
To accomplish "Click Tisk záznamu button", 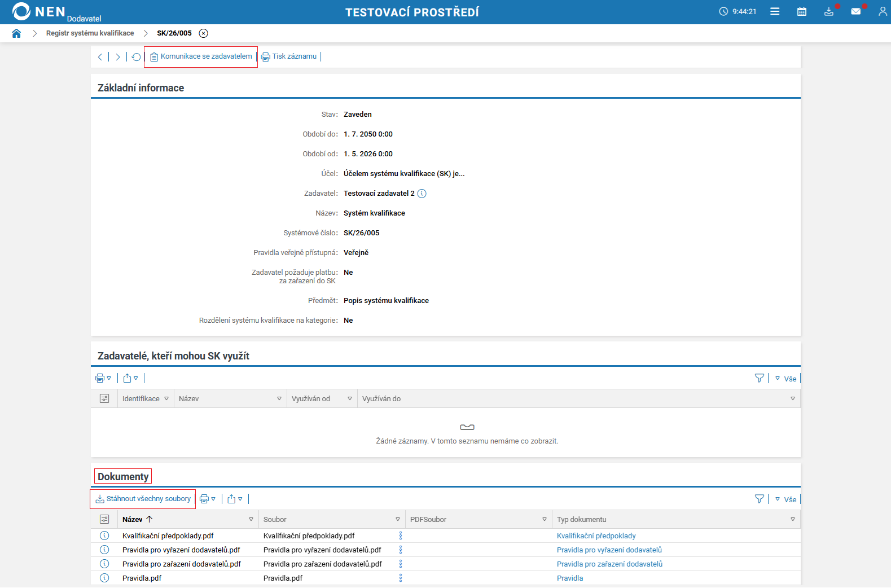I will coord(289,56).
